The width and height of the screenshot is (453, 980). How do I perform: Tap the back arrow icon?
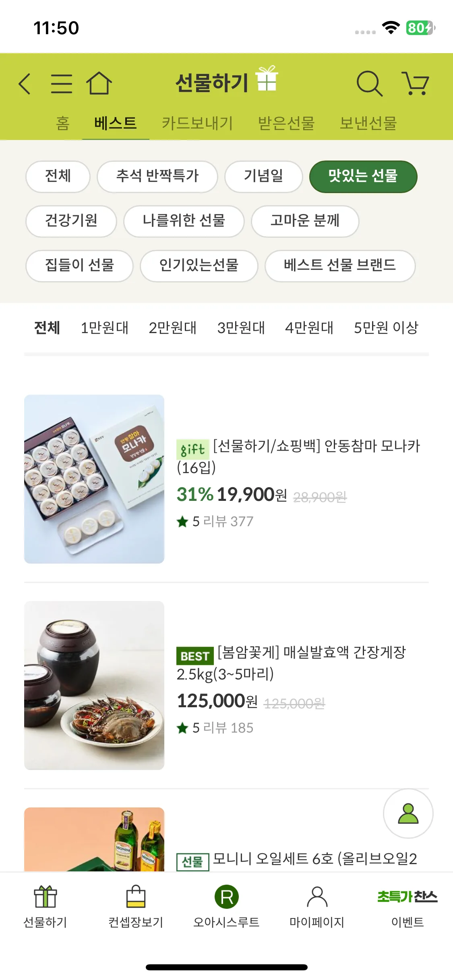25,84
